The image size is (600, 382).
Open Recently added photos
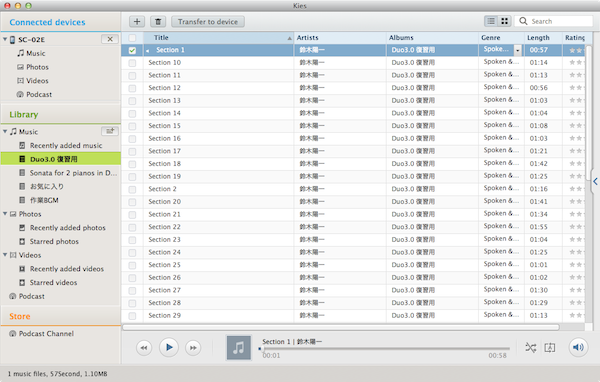pos(62,228)
